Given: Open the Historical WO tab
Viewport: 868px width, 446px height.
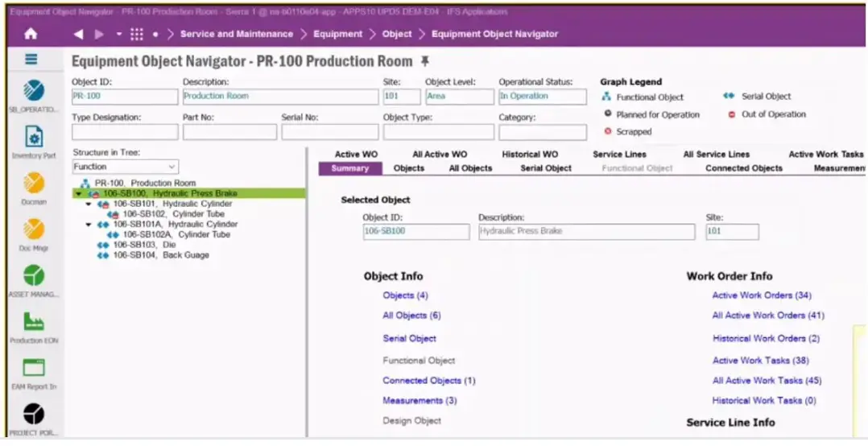Looking at the screenshot, I should pos(529,154).
